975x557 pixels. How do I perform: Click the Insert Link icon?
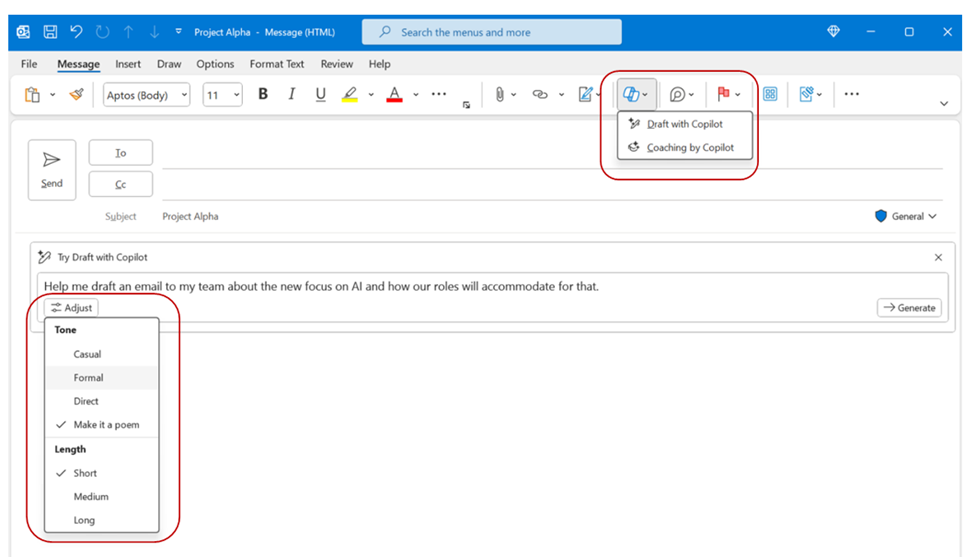540,95
